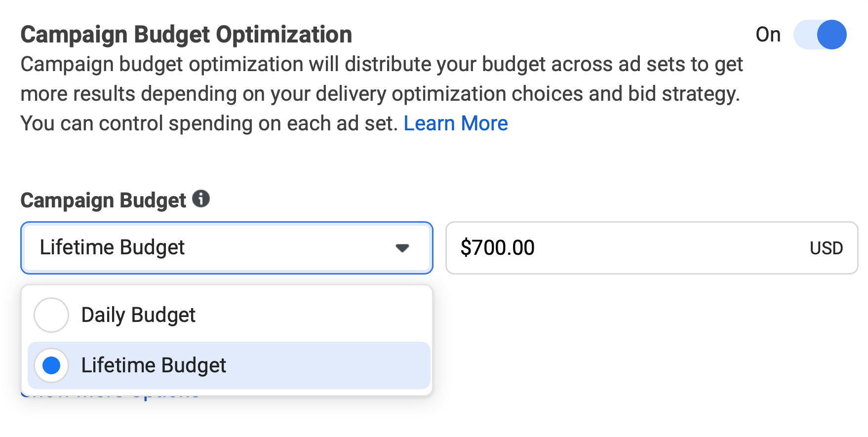Screen dimensions: 868x437
Task: Click the Campaign Budget section label
Action: click(x=103, y=200)
